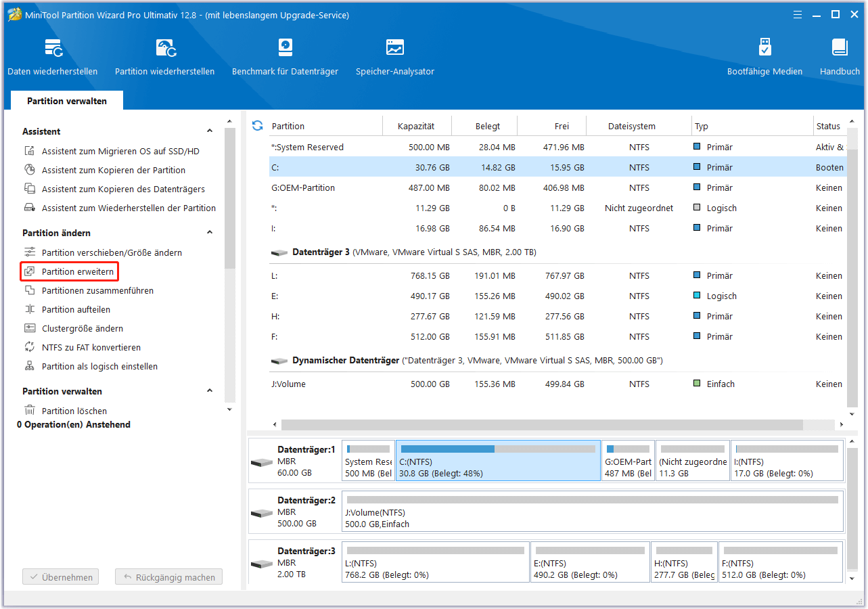Click disk map scrollbar down arrow
The width and height of the screenshot is (868, 609).
point(853,579)
